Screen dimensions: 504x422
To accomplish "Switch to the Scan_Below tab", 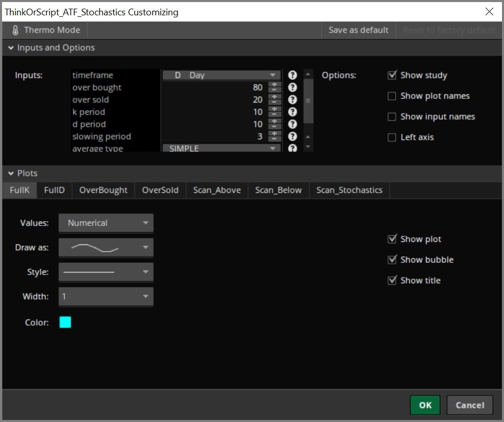I will point(279,190).
